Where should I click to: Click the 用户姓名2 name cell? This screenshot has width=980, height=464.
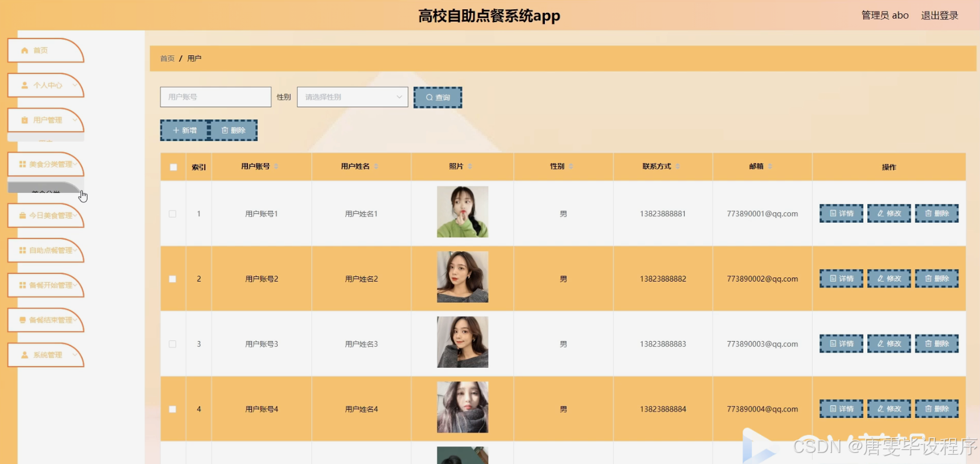362,279
